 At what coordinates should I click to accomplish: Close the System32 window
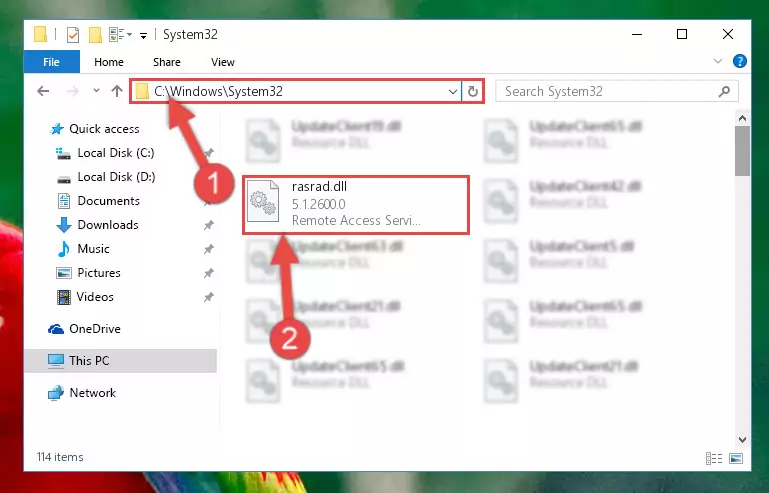click(x=728, y=34)
